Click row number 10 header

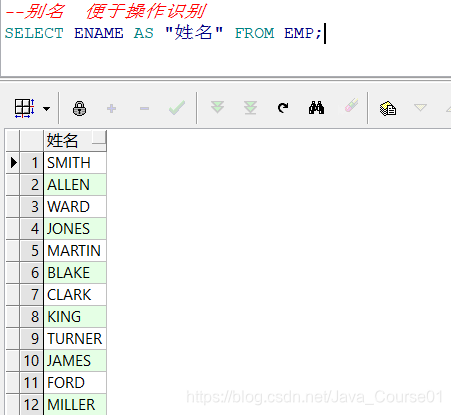32,361
